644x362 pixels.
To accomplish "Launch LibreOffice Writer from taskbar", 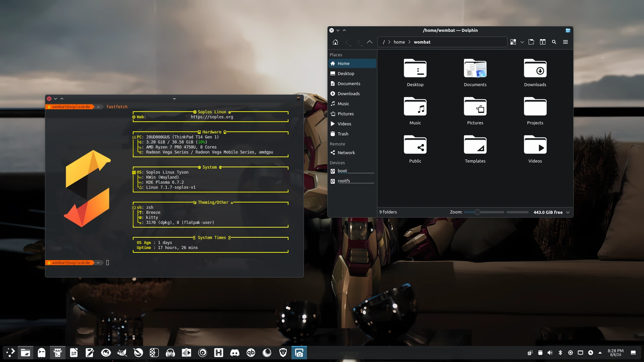I will tap(74, 353).
